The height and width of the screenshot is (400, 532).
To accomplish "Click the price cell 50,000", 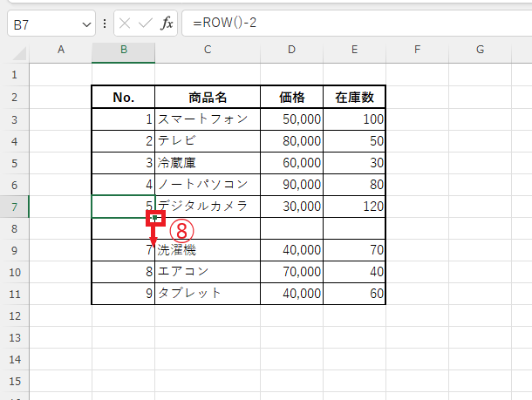I will [292, 119].
